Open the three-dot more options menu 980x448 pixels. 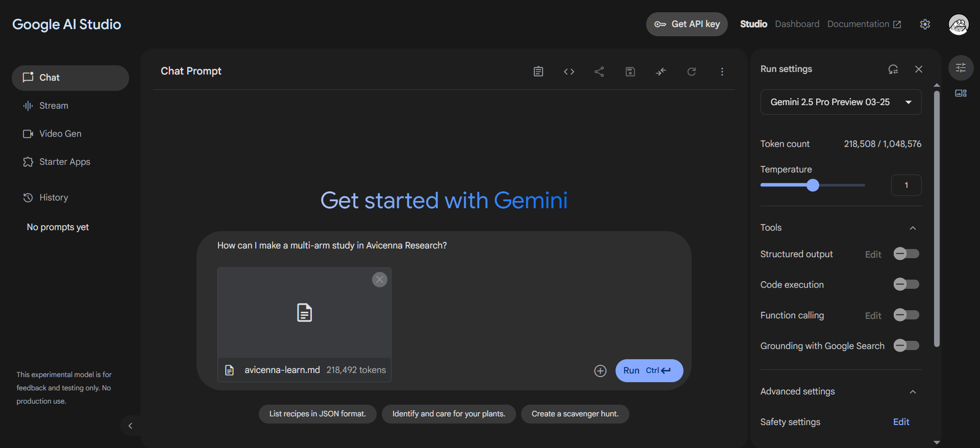pyautogui.click(x=722, y=71)
